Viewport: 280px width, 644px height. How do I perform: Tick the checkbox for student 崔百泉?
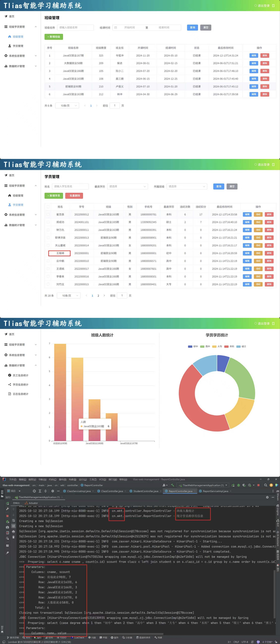tap(48, 214)
